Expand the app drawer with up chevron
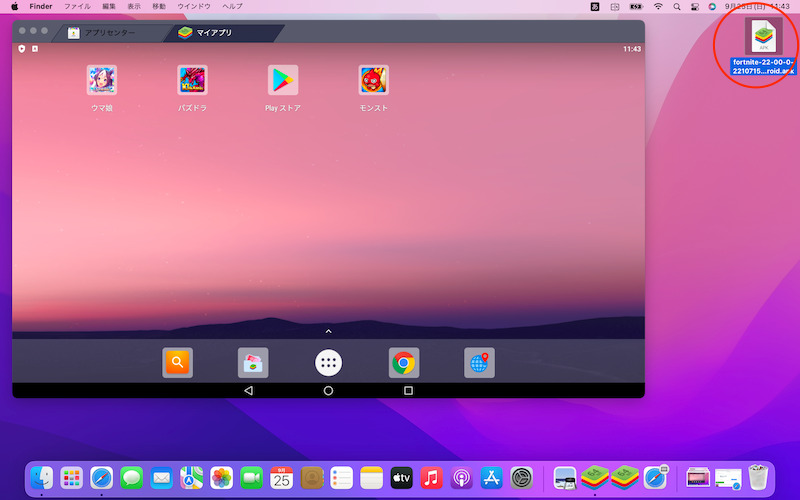Image resolution: width=800 pixels, height=500 pixels. [x=328, y=330]
